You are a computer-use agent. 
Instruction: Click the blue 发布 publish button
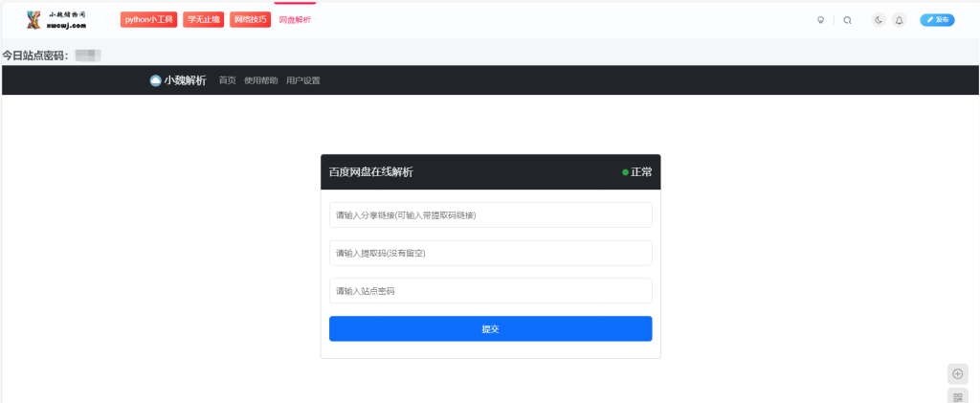coord(937,20)
